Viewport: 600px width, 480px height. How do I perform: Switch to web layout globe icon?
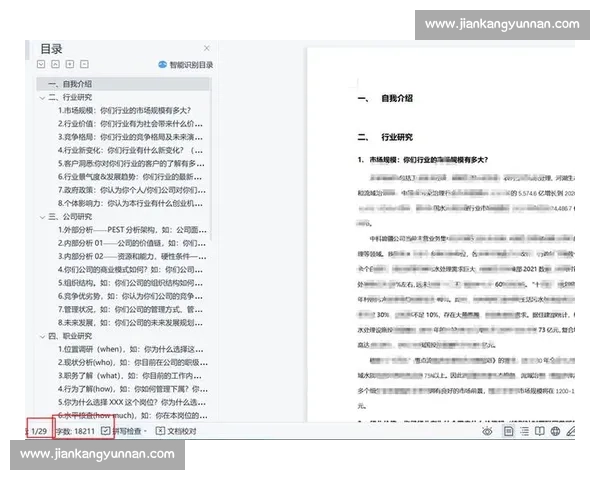click(x=555, y=431)
